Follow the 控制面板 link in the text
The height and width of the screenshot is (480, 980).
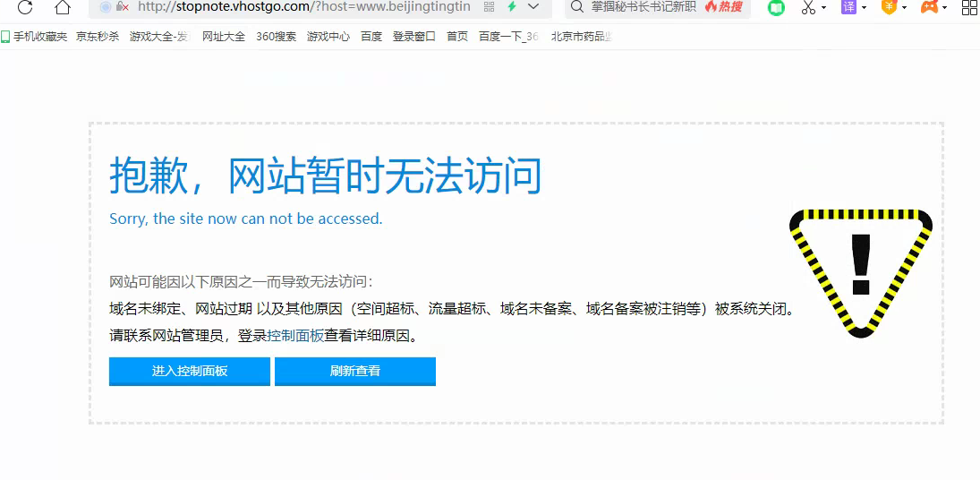(x=295, y=336)
